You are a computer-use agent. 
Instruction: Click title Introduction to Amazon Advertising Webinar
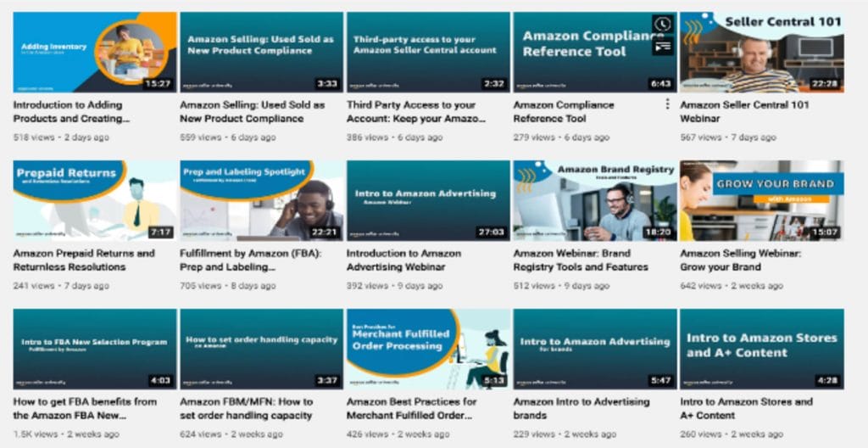click(x=403, y=260)
